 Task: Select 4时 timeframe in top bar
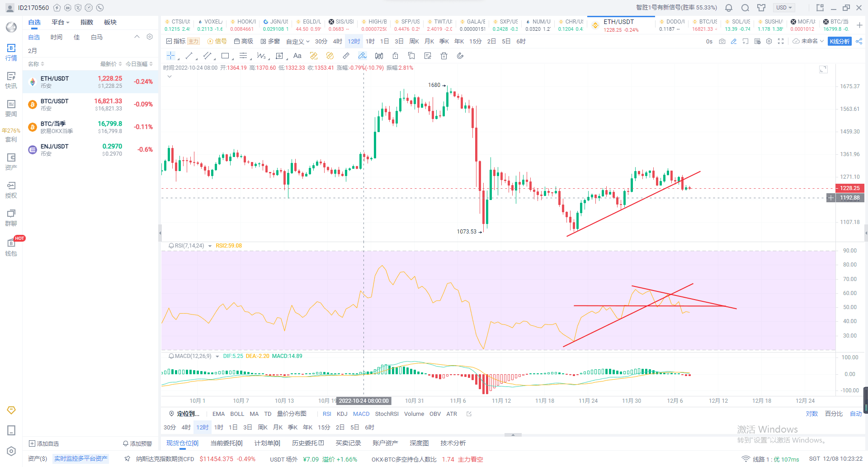pos(337,41)
